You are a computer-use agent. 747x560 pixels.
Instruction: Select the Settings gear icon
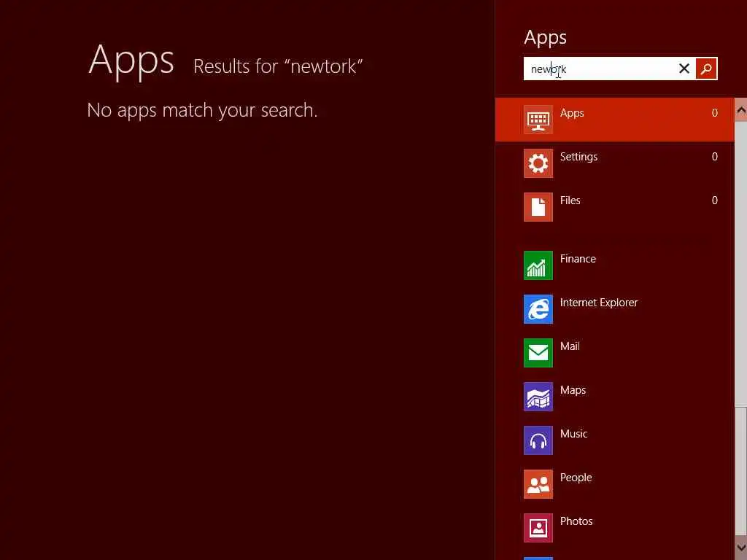point(538,163)
